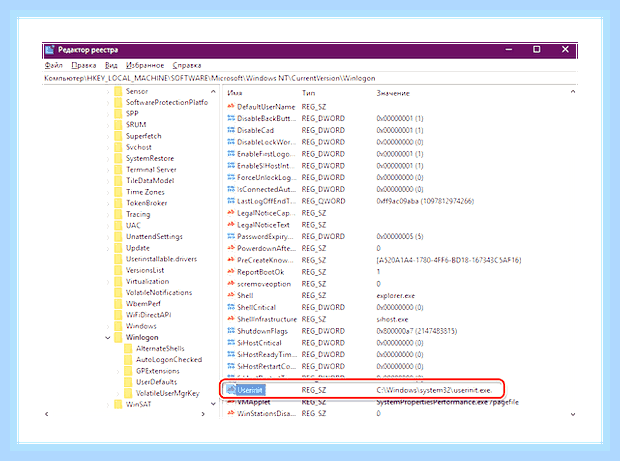This screenshot has height=461, width=620.
Task: Click the tree pane scroll right arrow
Action: (203, 414)
